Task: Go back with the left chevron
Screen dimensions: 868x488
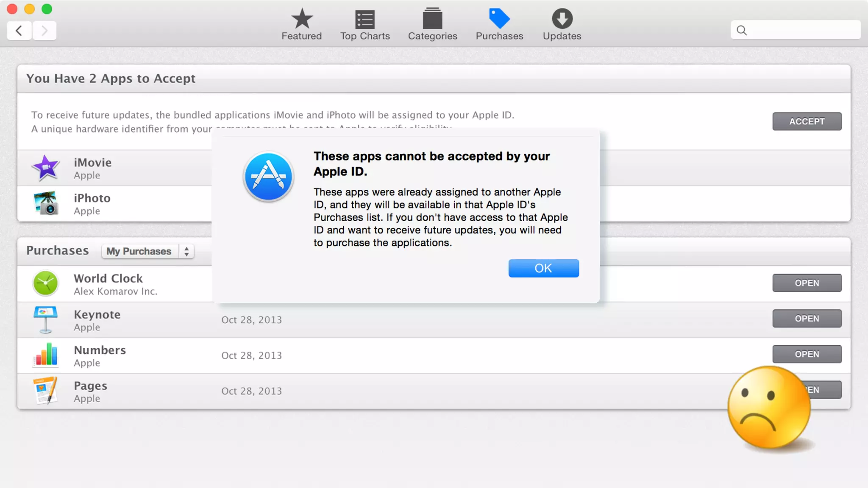Action: pyautogui.click(x=19, y=30)
